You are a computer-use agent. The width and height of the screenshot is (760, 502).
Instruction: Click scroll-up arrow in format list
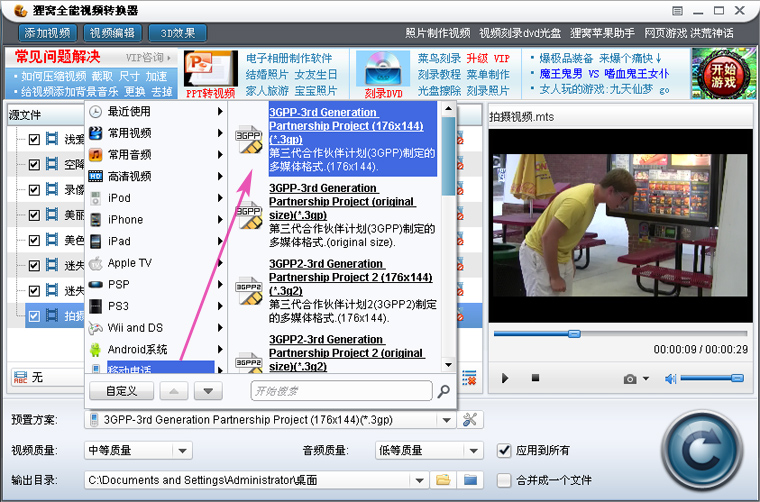[448, 109]
